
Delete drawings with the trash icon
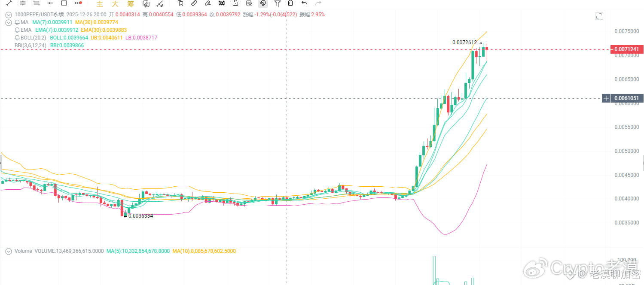pos(290,3)
